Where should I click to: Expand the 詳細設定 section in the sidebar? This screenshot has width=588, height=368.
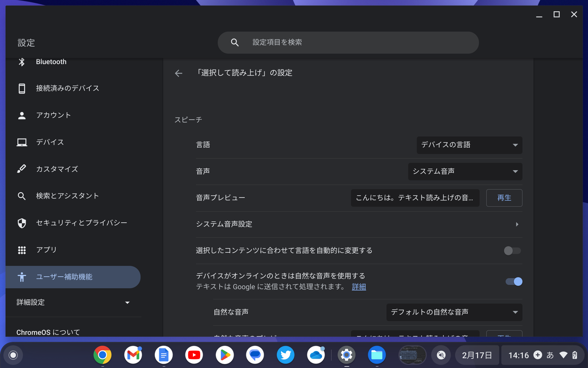click(x=73, y=302)
